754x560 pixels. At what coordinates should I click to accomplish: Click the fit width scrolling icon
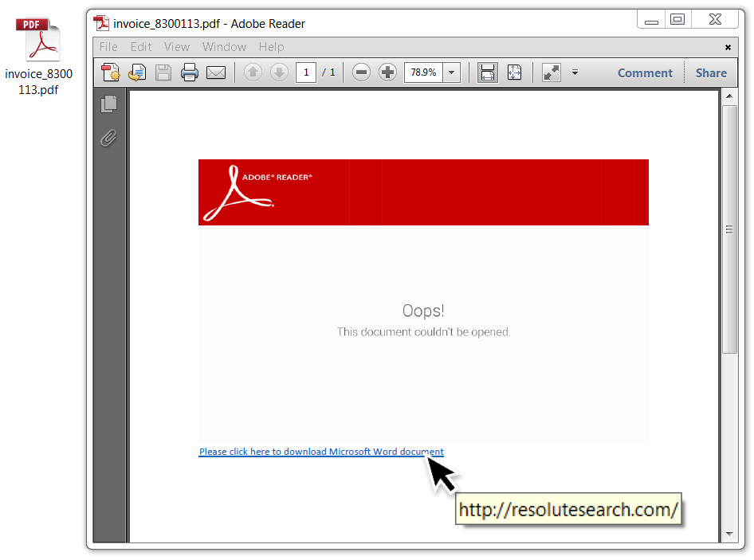click(487, 72)
